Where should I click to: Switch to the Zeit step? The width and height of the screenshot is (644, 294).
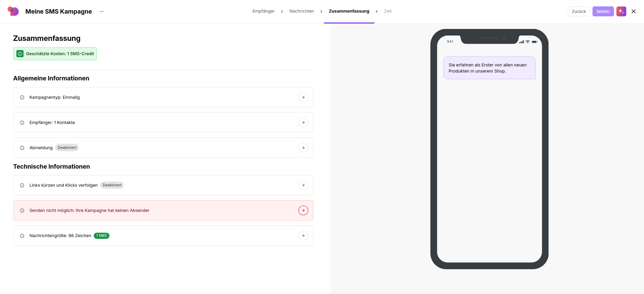click(x=388, y=11)
